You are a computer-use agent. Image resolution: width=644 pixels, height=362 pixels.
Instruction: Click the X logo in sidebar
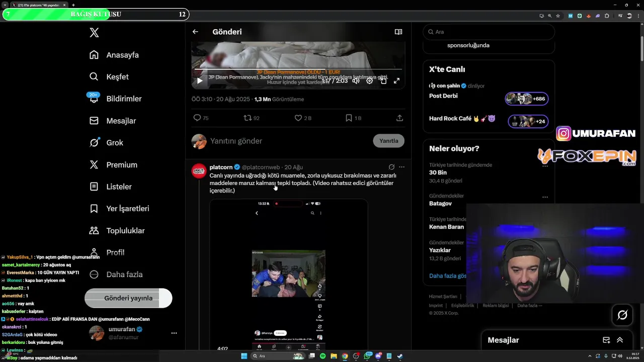coord(94,33)
